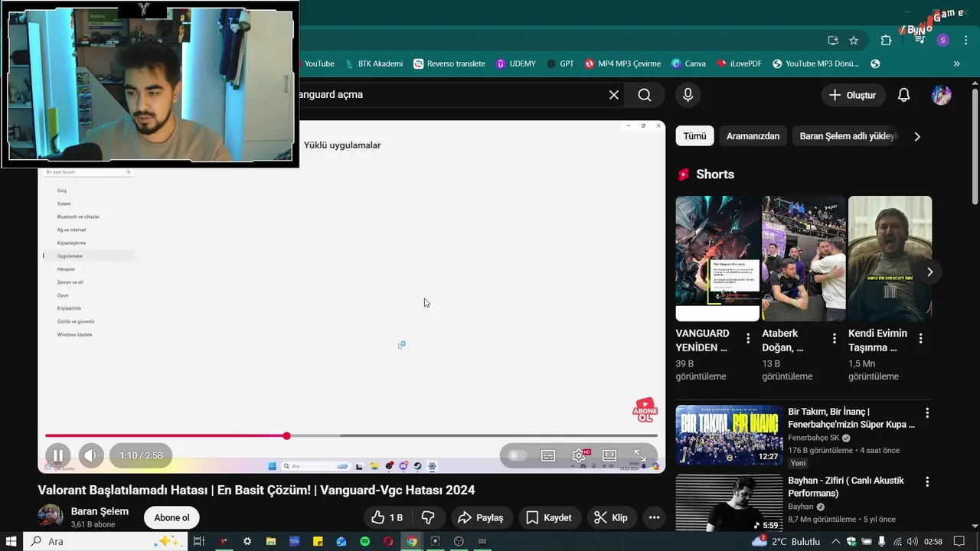Open Reverso translete bookmark

tap(449, 64)
